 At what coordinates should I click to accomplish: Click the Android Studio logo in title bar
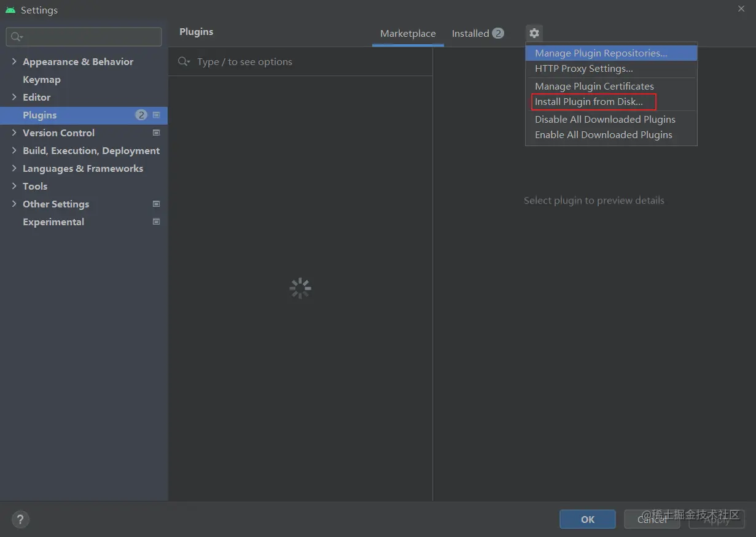[x=10, y=10]
